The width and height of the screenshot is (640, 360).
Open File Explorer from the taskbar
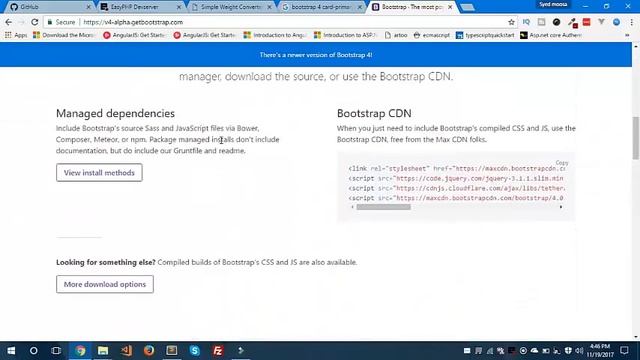[x=103, y=351]
